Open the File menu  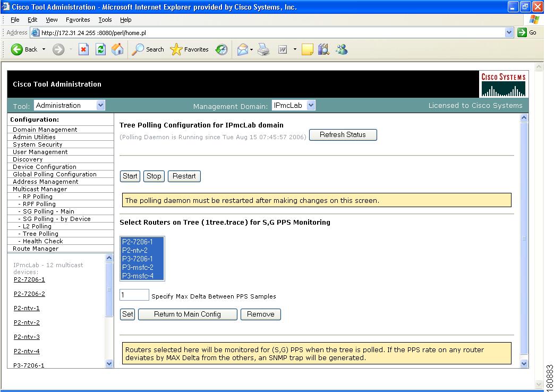(15, 20)
